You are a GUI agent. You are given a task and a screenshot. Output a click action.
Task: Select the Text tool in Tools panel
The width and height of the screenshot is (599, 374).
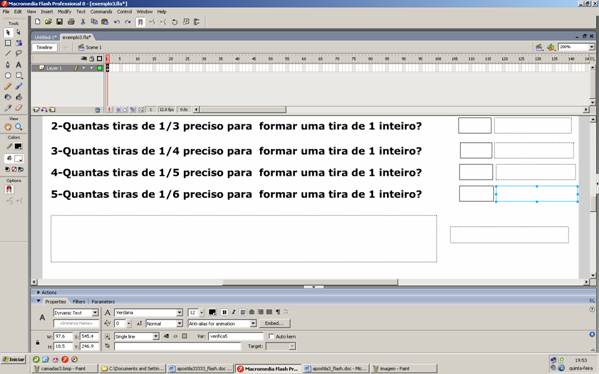point(18,65)
